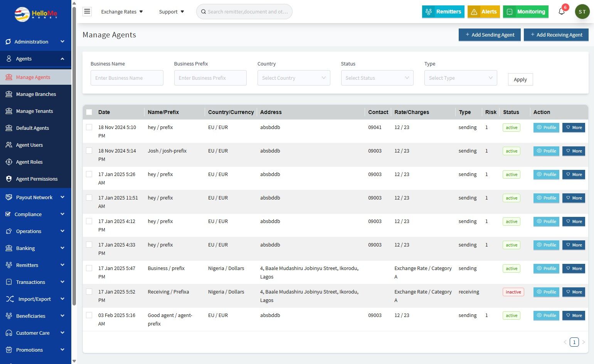Toggle the select-all checkbox in table header
Screen dimensions: 594x364
coord(89,112)
